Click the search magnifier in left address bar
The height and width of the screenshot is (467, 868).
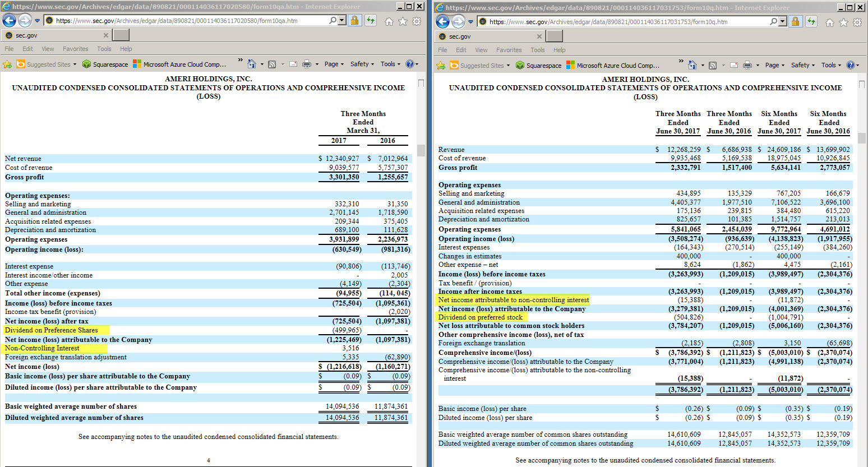pyautogui.click(x=333, y=20)
